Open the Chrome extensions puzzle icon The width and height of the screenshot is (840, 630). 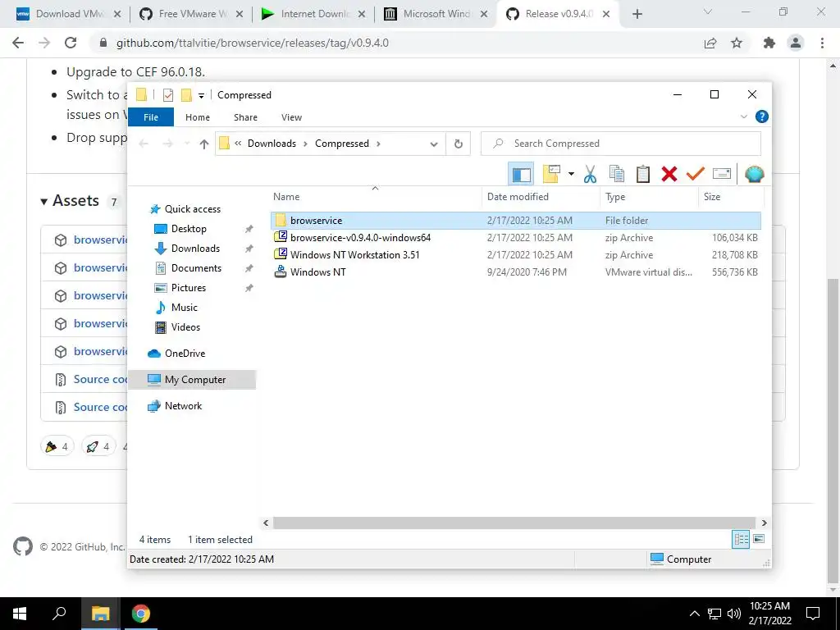click(769, 43)
